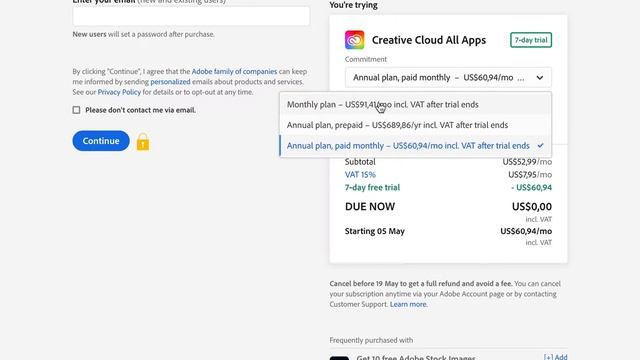This screenshot has height=360, width=640.
Task: Click the yellow padlock icon beside Continue
Action: (143, 142)
